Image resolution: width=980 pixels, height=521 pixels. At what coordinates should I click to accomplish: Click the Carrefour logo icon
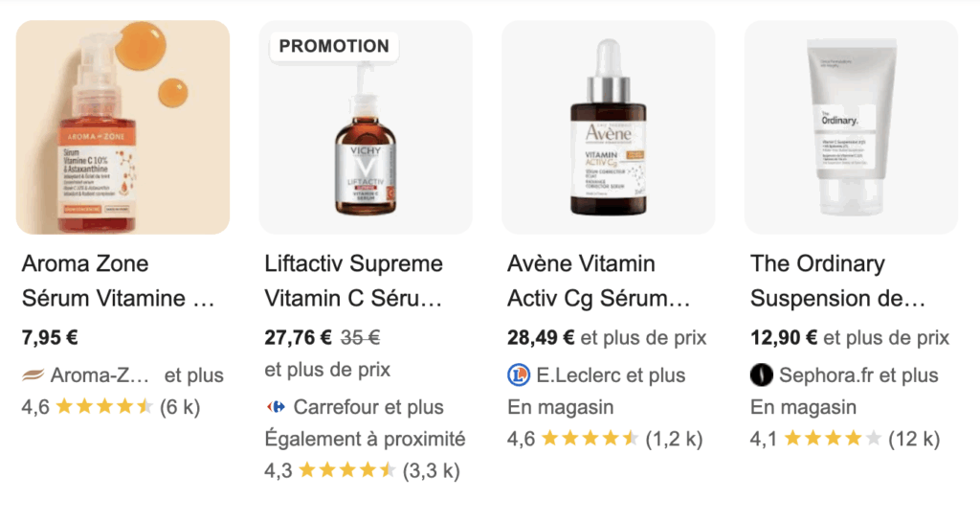click(276, 407)
